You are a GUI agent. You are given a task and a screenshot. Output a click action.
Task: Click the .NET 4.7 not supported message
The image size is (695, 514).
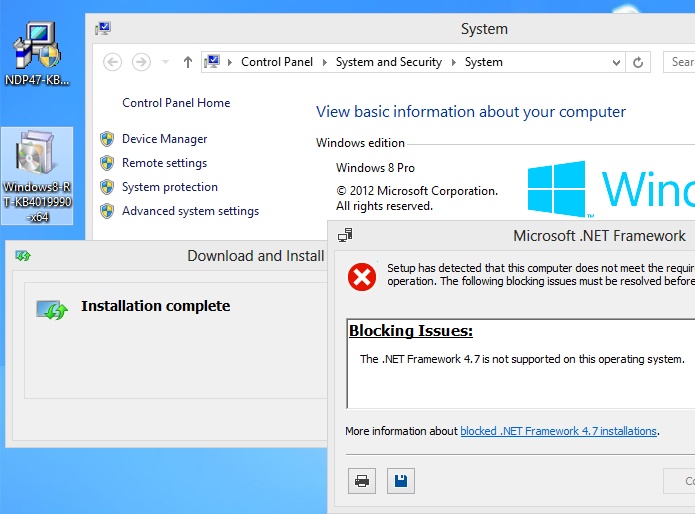[522, 359]
